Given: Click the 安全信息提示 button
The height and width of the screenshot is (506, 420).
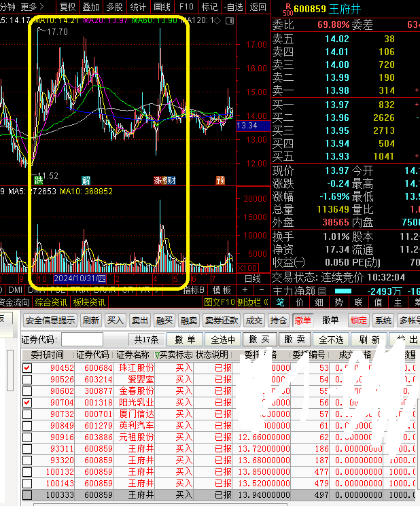Looking at the screenshot, I should pyautogui.click(x=50, y=321).
